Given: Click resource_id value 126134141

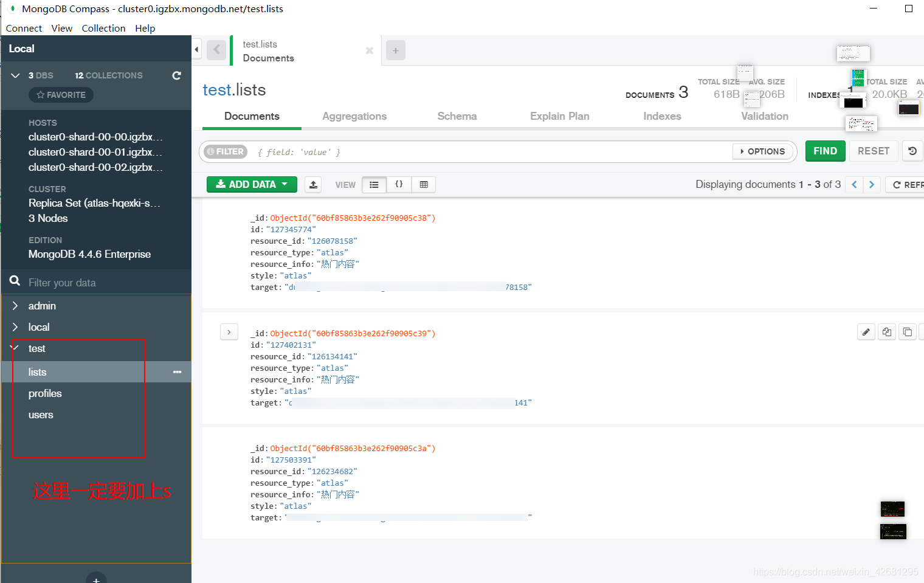Looking at the screenshot, I should click(332, 356).
